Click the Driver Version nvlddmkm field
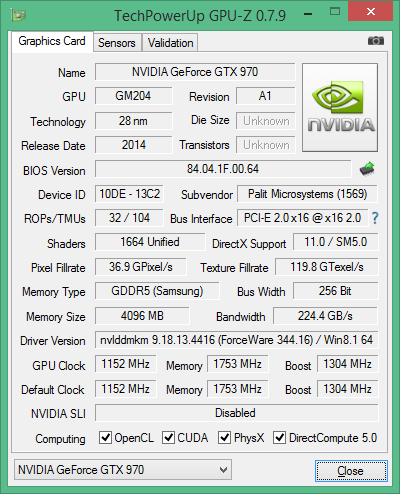 coord(237,340)
